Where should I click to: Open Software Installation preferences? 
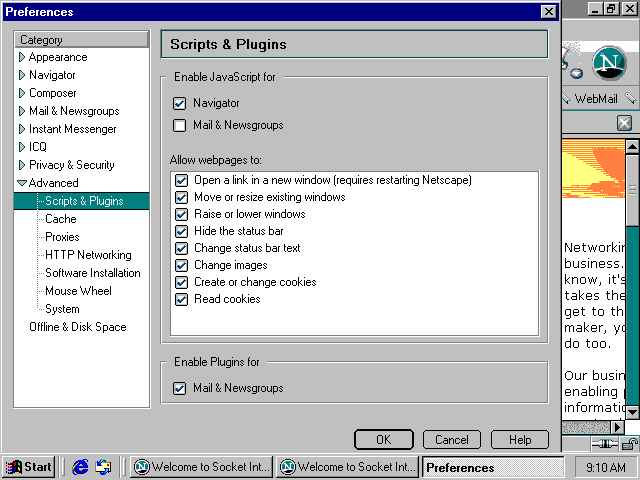coord(93,273)
